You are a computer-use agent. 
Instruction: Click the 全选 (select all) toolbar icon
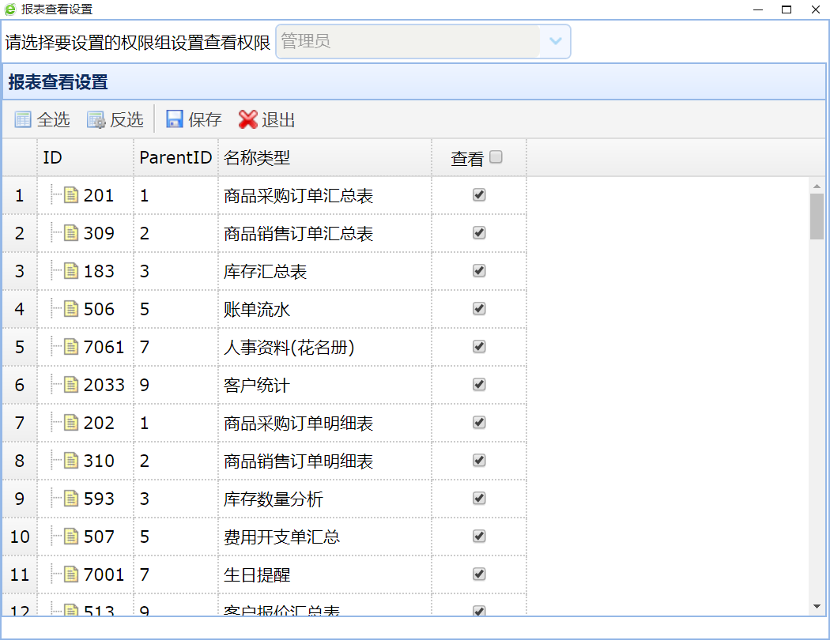point(23,119)
